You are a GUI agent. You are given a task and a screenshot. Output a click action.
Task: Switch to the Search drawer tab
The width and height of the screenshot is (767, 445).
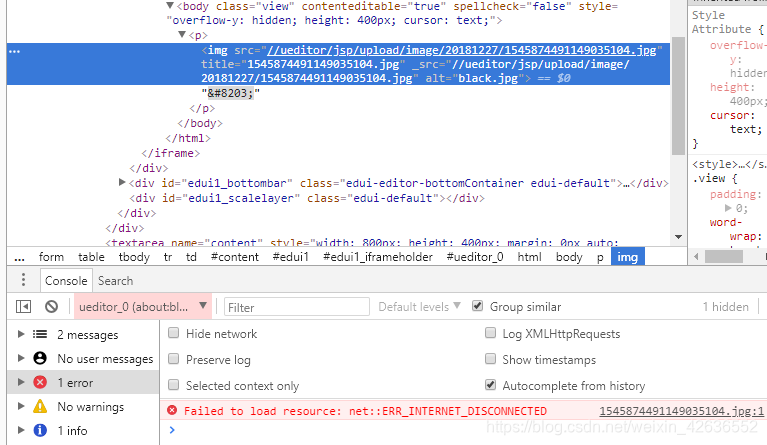point(115,281)
